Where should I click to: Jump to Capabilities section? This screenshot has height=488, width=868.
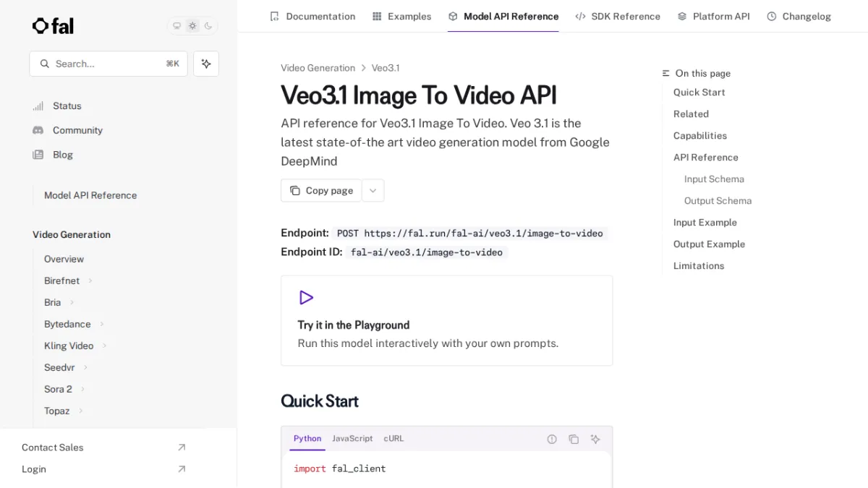[700, 136]
